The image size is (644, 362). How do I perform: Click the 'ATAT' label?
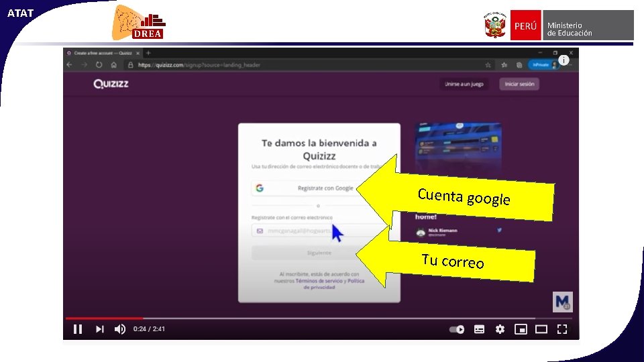click(20, 13)
